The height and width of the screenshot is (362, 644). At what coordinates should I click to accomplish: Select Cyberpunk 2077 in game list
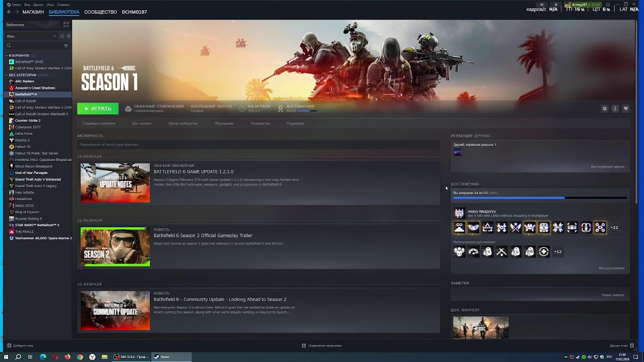point(28,127)
